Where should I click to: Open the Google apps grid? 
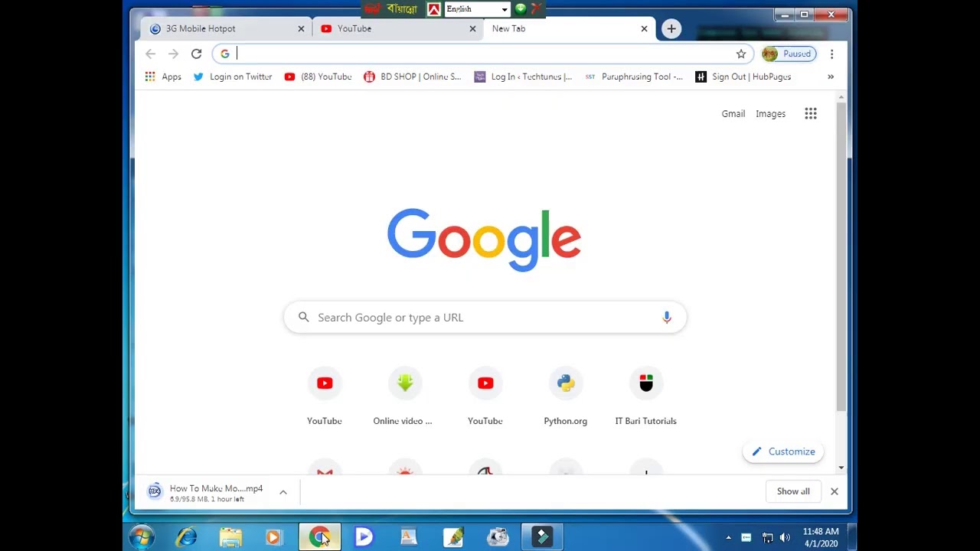pyautogui.click(x=811, y=114)
